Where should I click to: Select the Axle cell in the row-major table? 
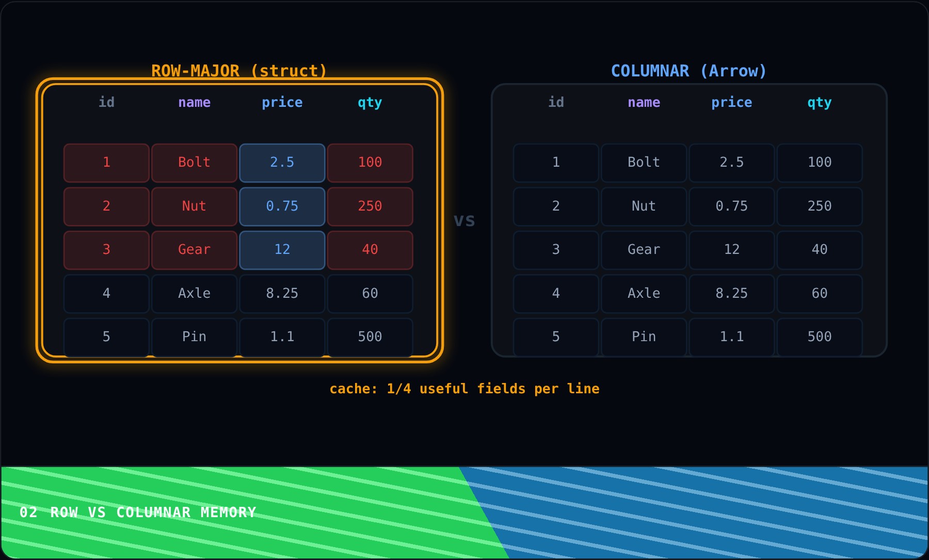click(195, 294)
